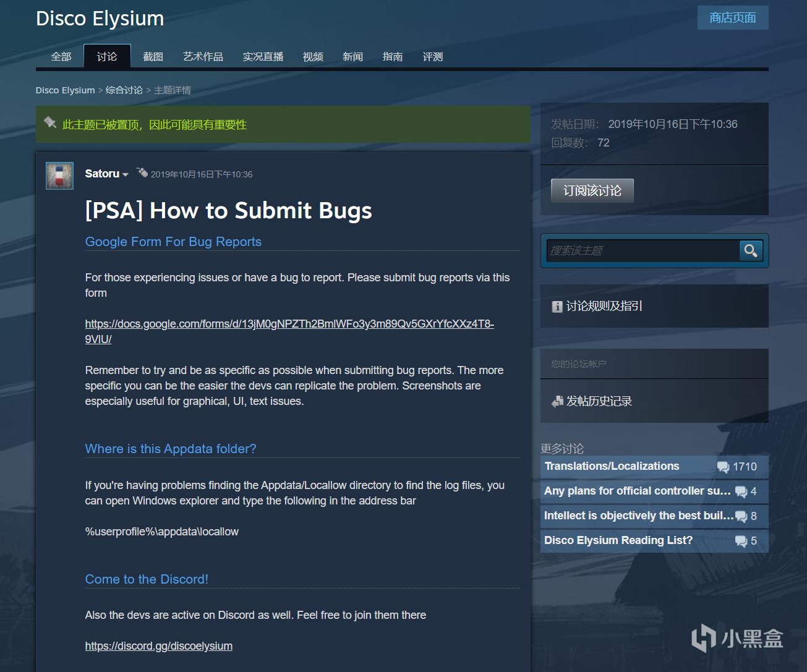Click the heading 'Google Form For Bug Reports'

pos(173,242)
